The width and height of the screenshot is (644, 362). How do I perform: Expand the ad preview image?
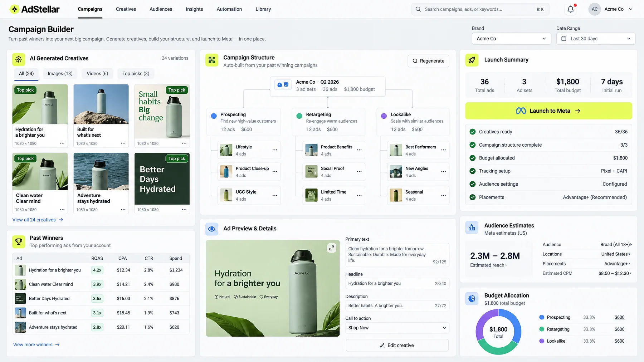332,248
